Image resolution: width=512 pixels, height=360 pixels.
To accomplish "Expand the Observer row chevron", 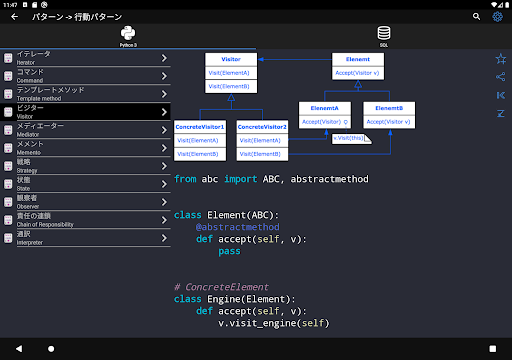I will (x=164, y=202).
